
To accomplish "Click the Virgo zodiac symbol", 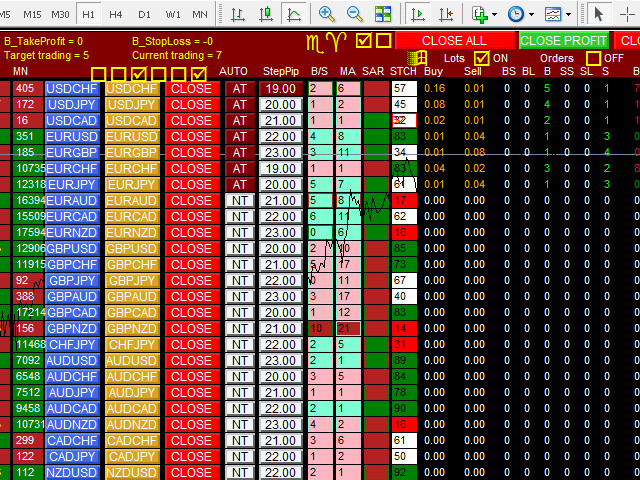I will [x=316, y=41].
